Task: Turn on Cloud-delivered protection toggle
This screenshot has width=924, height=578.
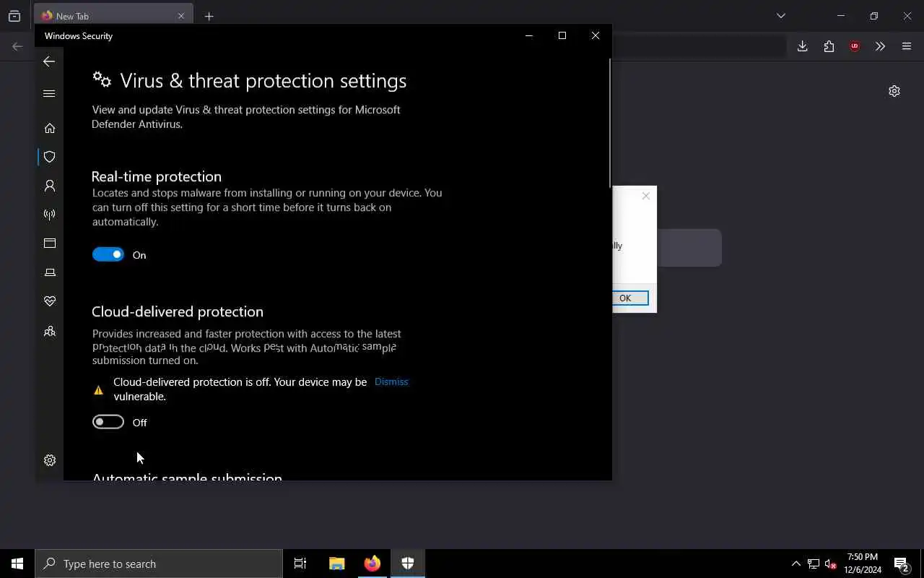Action: click(x=108, y=422)
